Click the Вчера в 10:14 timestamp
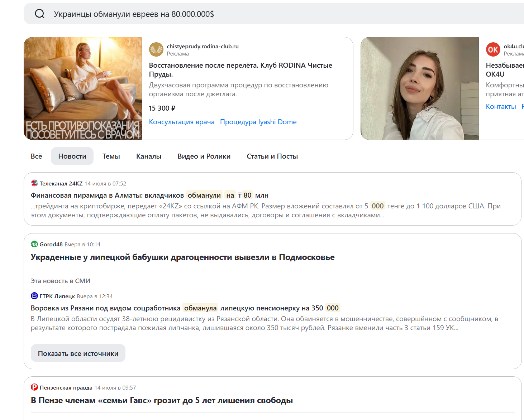This screenshot has height=420, width=524. point(82,244)
